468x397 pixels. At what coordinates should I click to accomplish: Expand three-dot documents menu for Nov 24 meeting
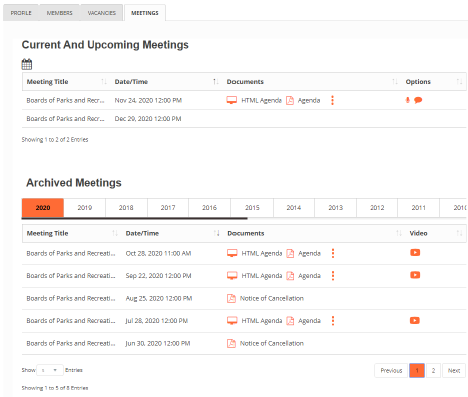coord(332,100)
